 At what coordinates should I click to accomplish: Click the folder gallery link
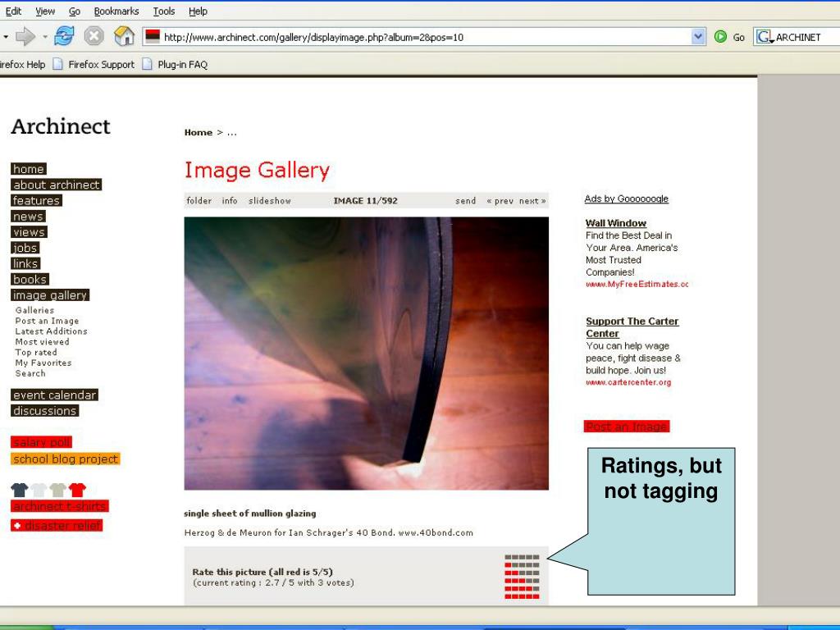pyautogui.click(x=199, y=201)
